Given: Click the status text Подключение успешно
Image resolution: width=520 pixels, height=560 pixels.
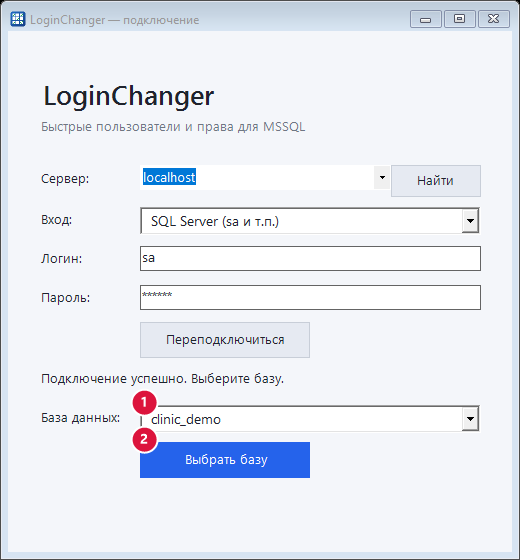Looking at the screenshot, I should click(x=114, y=379).
